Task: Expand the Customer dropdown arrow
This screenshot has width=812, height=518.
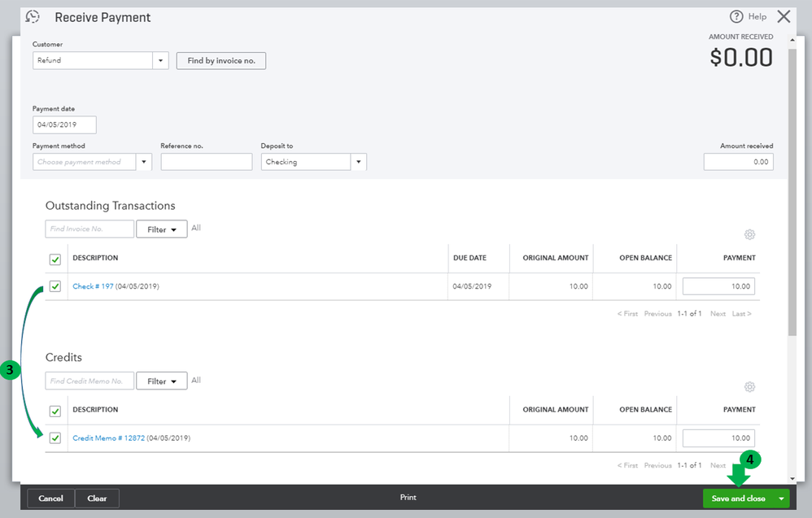Action: click(x=161, y=60)
